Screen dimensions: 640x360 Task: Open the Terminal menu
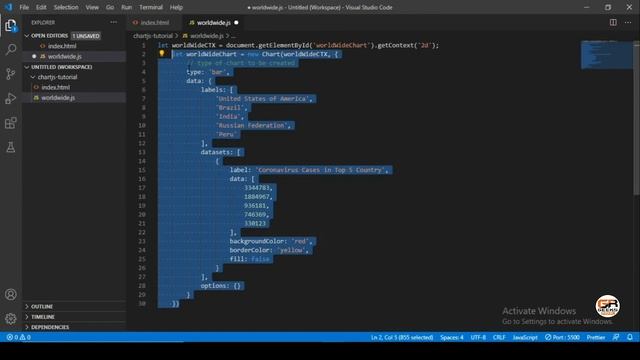pos(151,7)
